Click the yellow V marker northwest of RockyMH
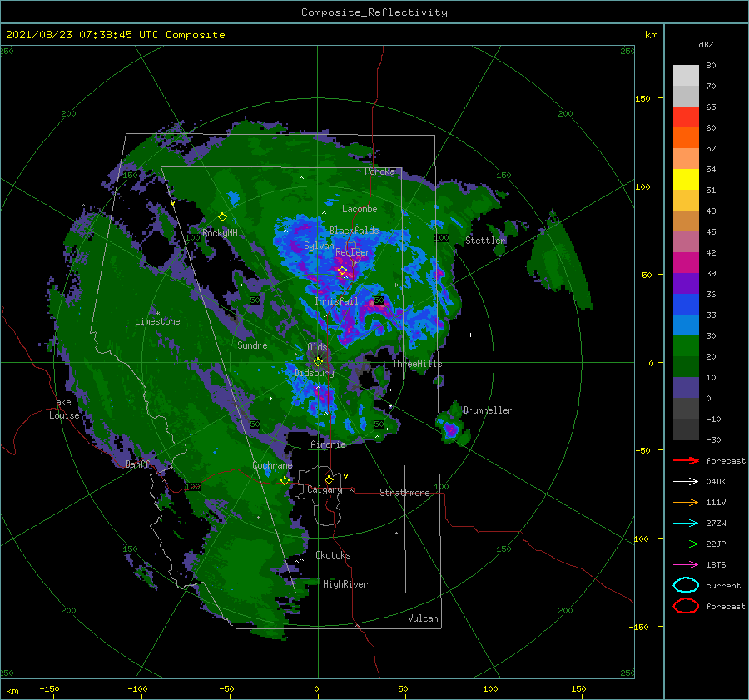Viewport: 749px width, 700px height. pos(172,204)
